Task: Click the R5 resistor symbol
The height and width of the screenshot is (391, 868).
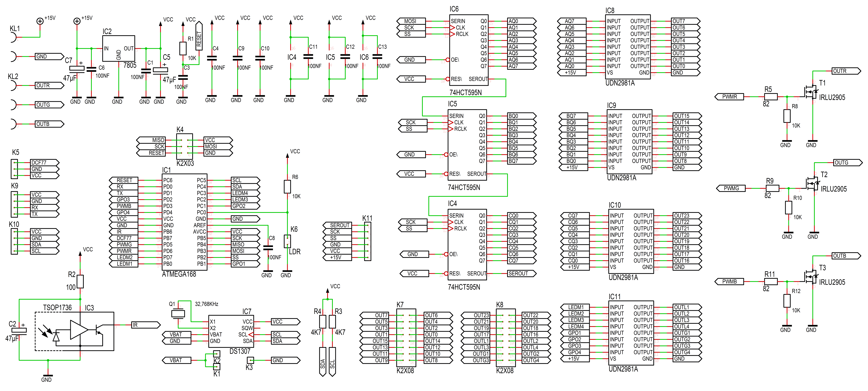Action: click(x=771, y=97)
